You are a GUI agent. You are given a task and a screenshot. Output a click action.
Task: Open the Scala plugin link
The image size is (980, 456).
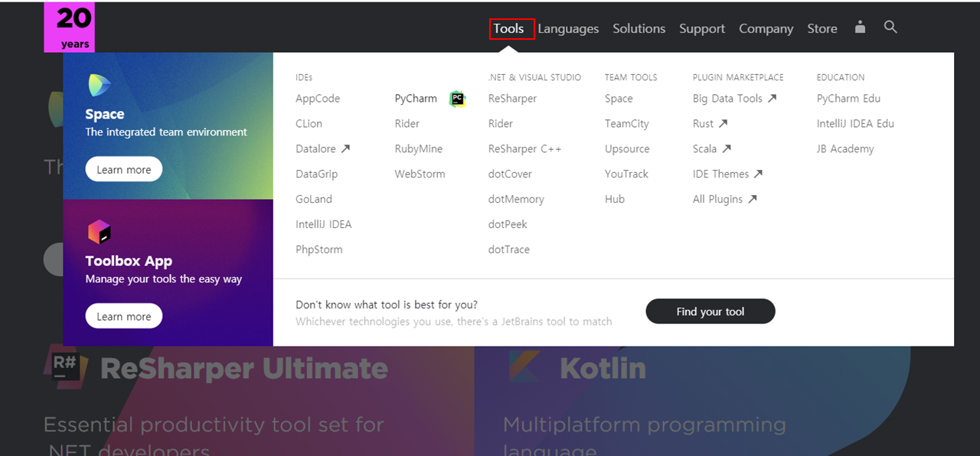[712, 149]
